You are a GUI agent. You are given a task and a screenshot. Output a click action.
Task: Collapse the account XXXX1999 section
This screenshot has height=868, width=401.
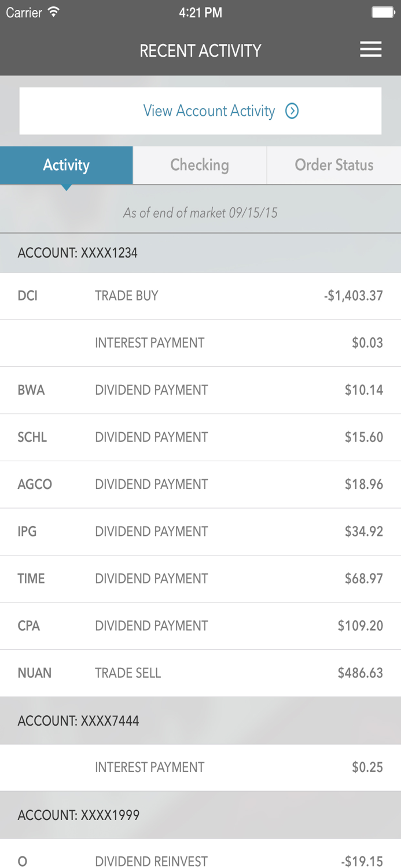[x=200, y=815]
